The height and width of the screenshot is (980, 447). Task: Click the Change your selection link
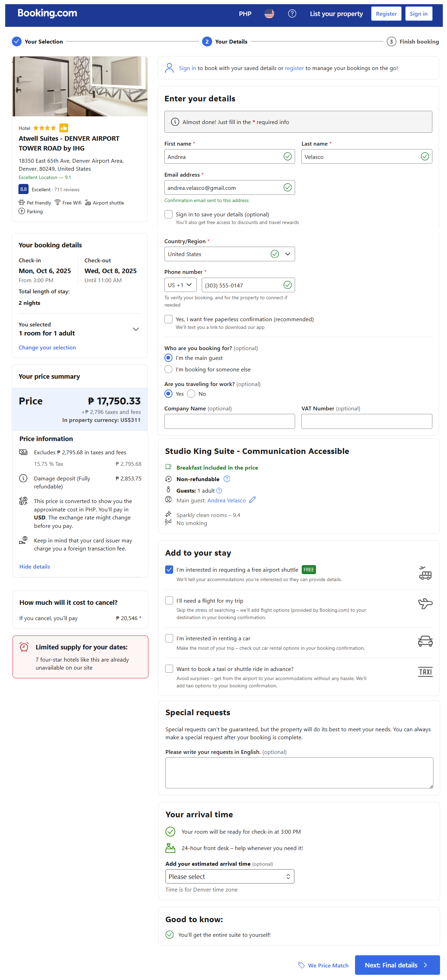(x=47, y=347)
